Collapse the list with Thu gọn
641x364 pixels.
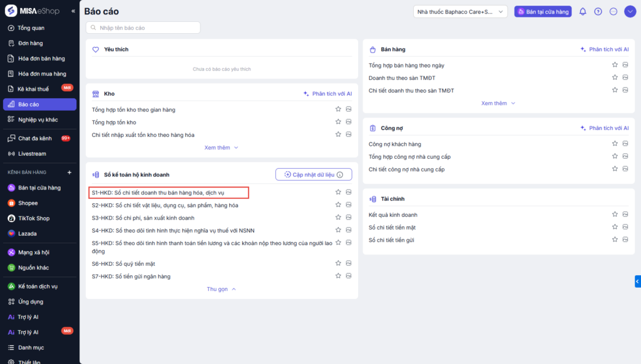[x=222, y=289]
